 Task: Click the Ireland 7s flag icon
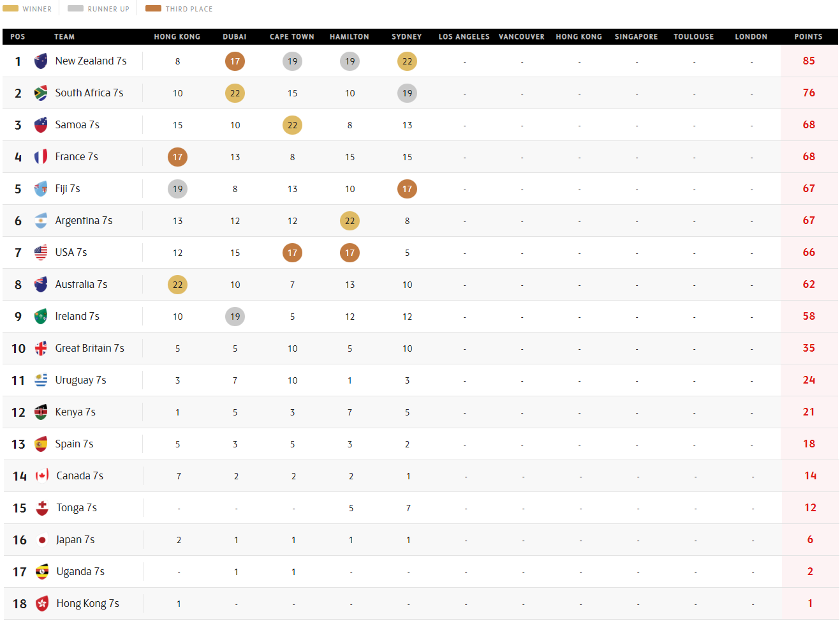pyautogui.click(x=41, y=317)
